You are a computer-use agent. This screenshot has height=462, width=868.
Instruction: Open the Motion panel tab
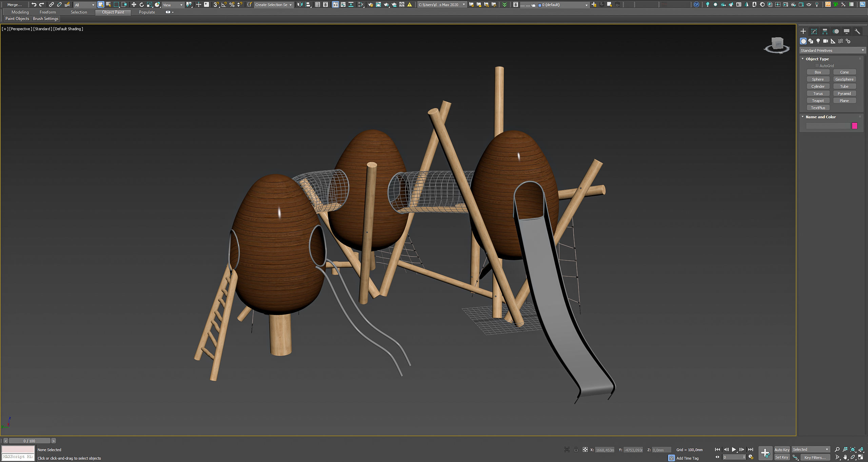click(836, 31)
